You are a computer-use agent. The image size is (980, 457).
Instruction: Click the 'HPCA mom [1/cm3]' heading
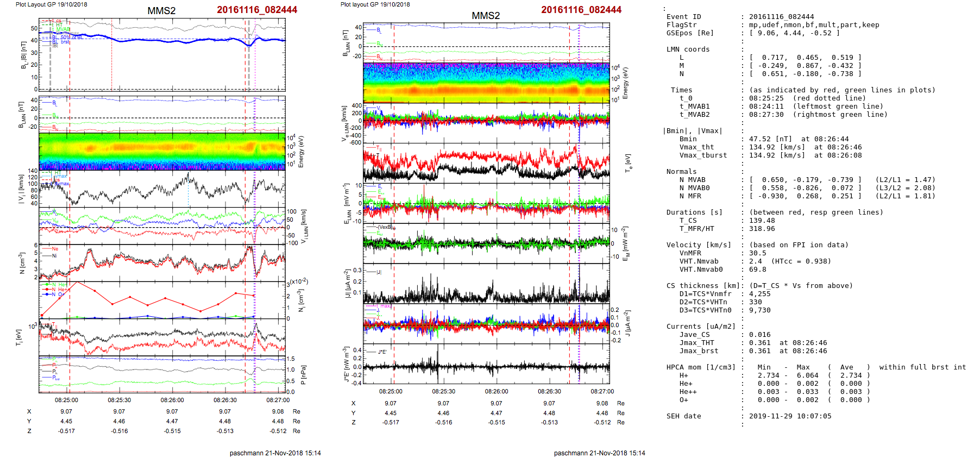click(701, 367)
